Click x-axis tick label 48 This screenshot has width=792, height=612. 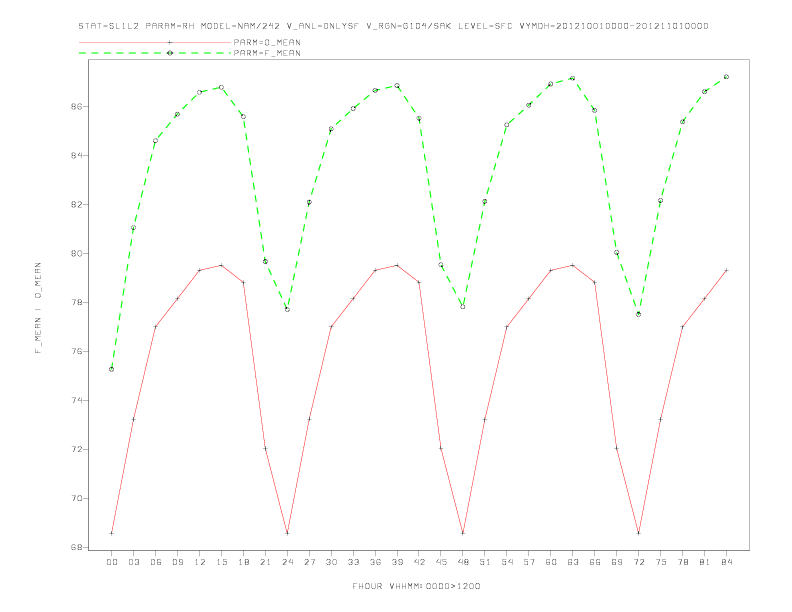pyautogui.click(x=463, y=562)
